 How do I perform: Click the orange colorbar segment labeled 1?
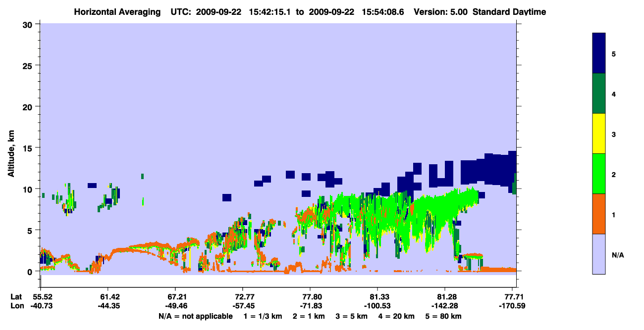(x=599, y=214)
